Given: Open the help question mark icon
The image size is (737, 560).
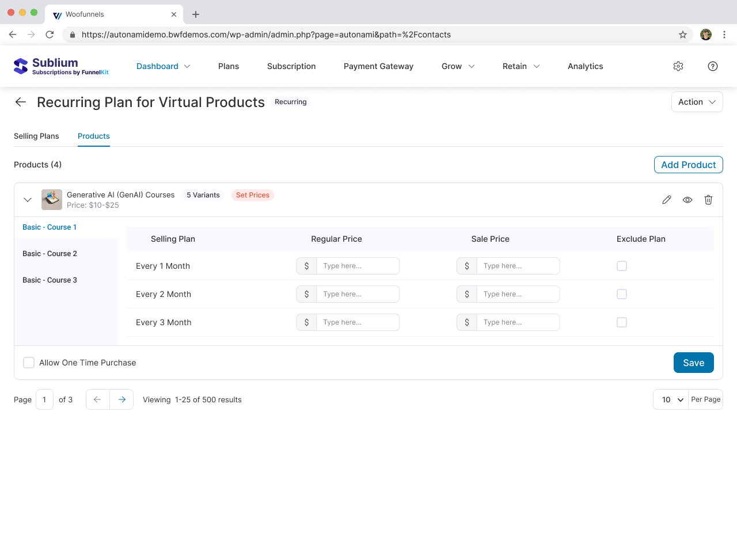Looking at the screenshot, I should tap(713, 66).
